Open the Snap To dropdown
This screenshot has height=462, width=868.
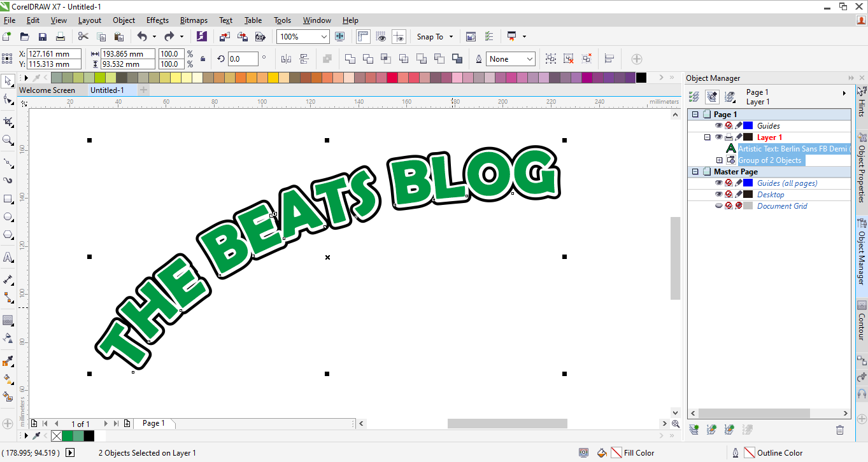point(451,37)
